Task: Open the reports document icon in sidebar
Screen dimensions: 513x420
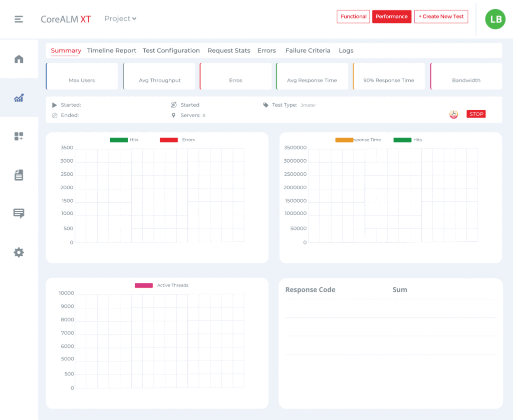Action: [x=19, y=175]
